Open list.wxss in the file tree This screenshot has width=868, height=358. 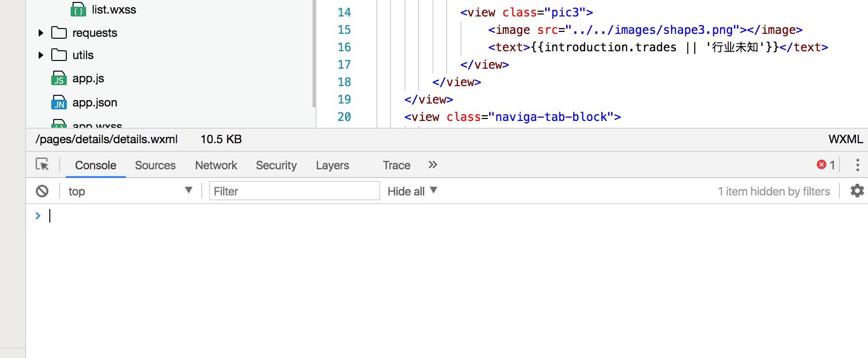coord(114,10)
